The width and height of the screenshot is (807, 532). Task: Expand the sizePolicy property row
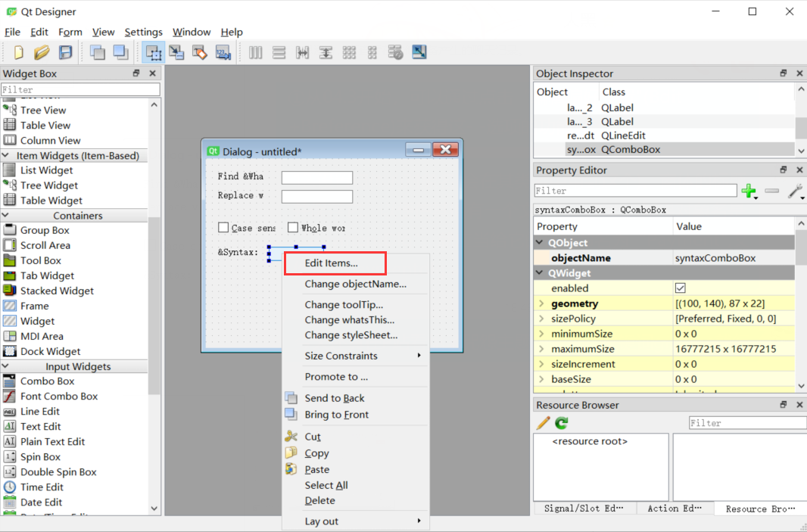coord(541,319)
